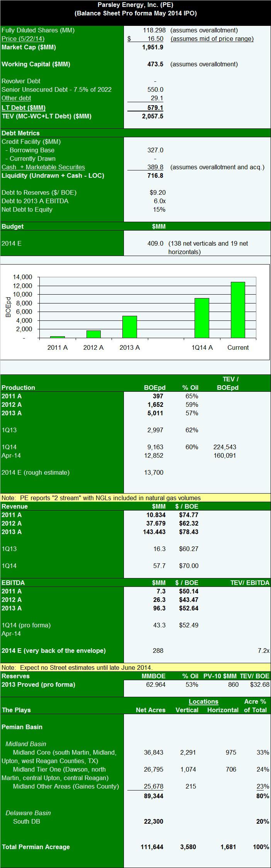This screenshot has height=868, width=271.
Task: Click 1Q13 revenue per BOE $60.27
Action: pos(189,549)
